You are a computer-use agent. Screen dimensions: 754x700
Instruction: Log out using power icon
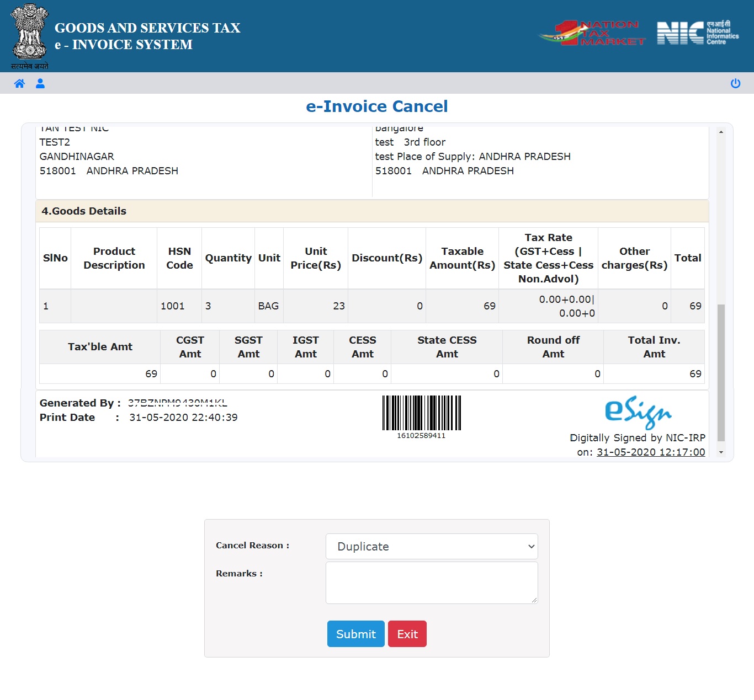pyautogui.click(x=735, y=83)
